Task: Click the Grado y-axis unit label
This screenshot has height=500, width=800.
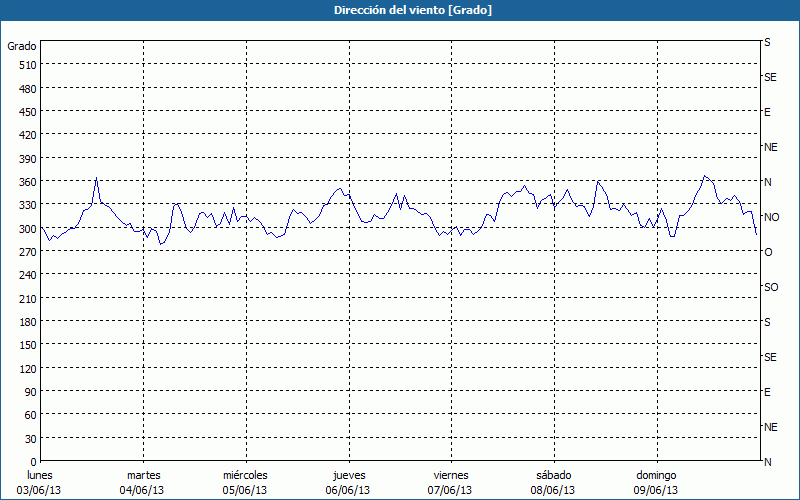Action: (22, 46)
